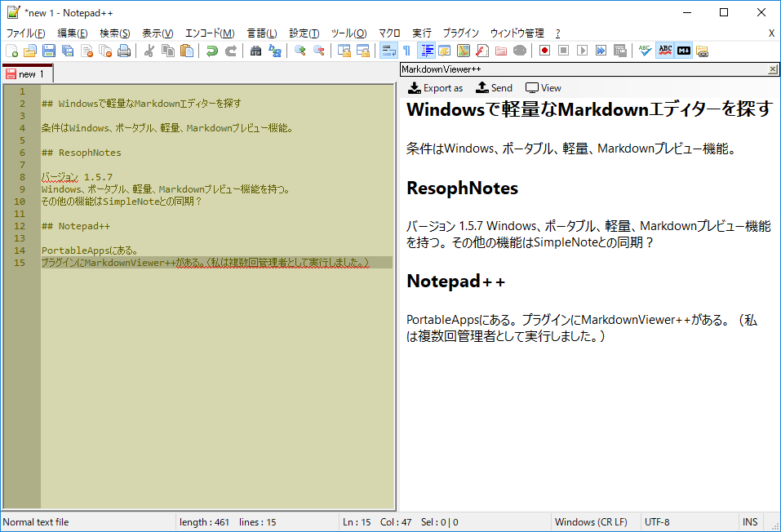
Task: Open the 表示(V) menu
Action: (158, 33)
